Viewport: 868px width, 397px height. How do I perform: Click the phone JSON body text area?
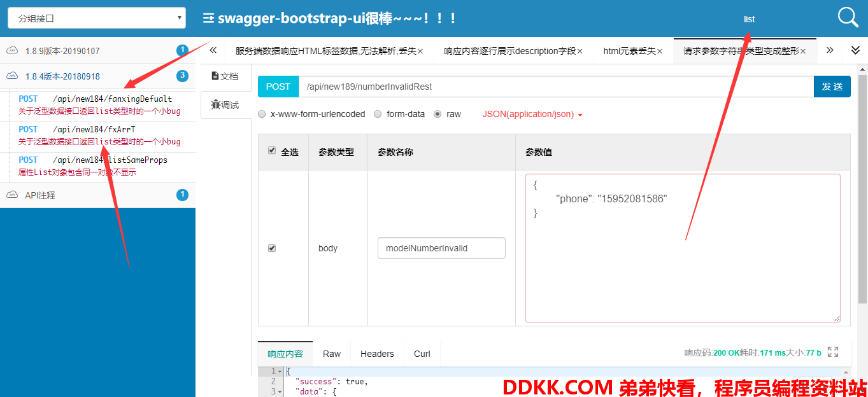point(683,248)
